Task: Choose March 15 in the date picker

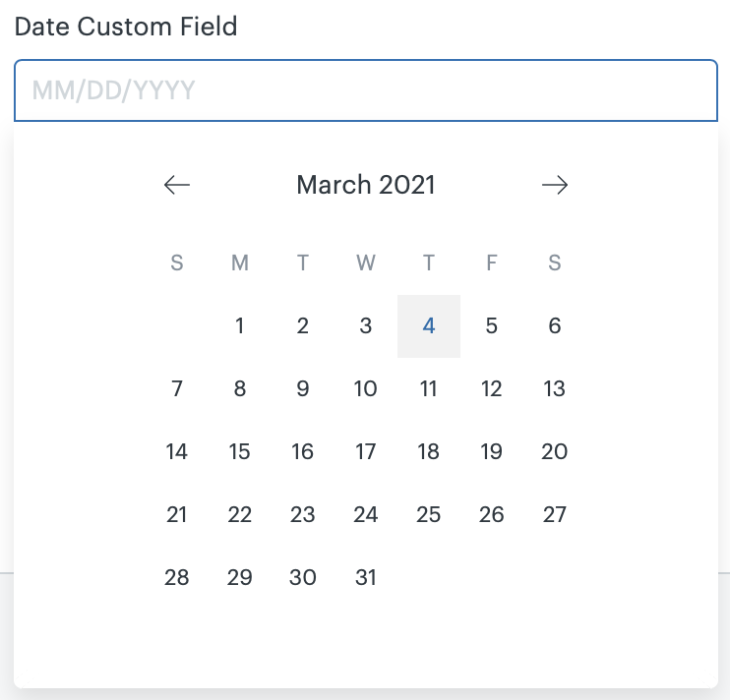Action: 240,452
